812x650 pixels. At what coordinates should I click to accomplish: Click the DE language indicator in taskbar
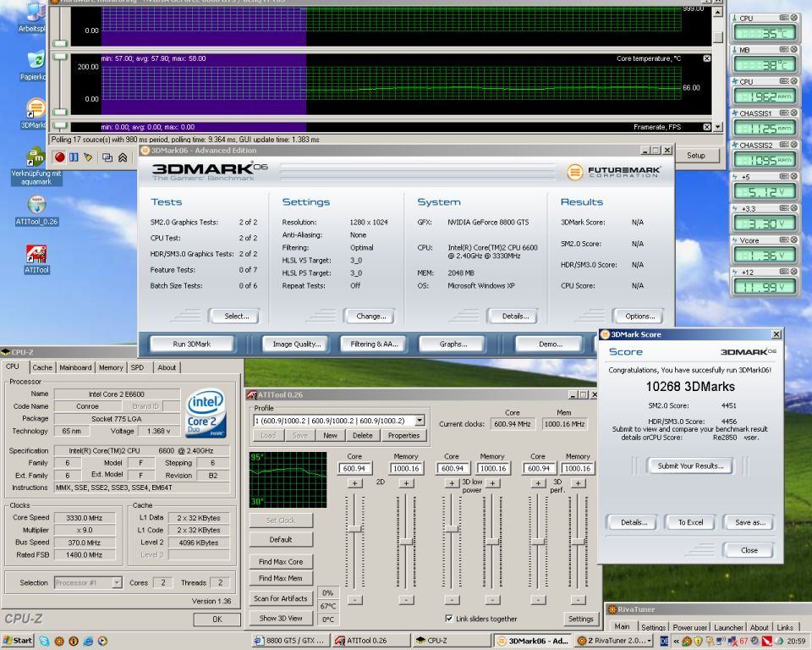665,642
